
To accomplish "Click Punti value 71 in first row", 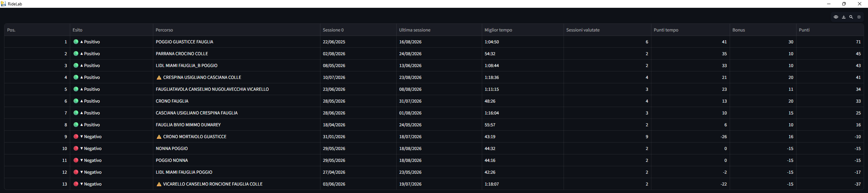I will (x=858, y=42).
